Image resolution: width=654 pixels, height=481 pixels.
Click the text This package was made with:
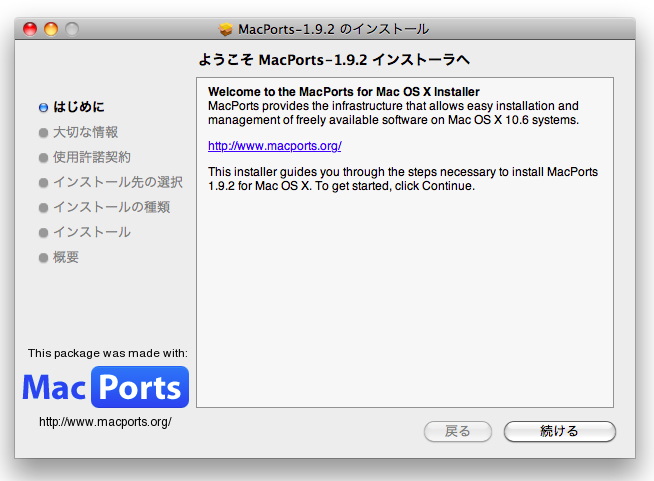pyautogui.click(x=108, y=353)
